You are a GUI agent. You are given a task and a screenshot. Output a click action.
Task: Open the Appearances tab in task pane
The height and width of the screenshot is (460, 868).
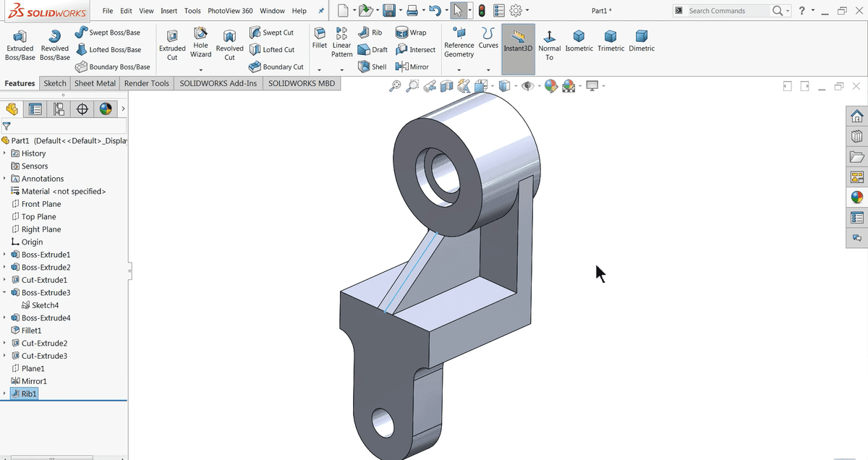856,197
